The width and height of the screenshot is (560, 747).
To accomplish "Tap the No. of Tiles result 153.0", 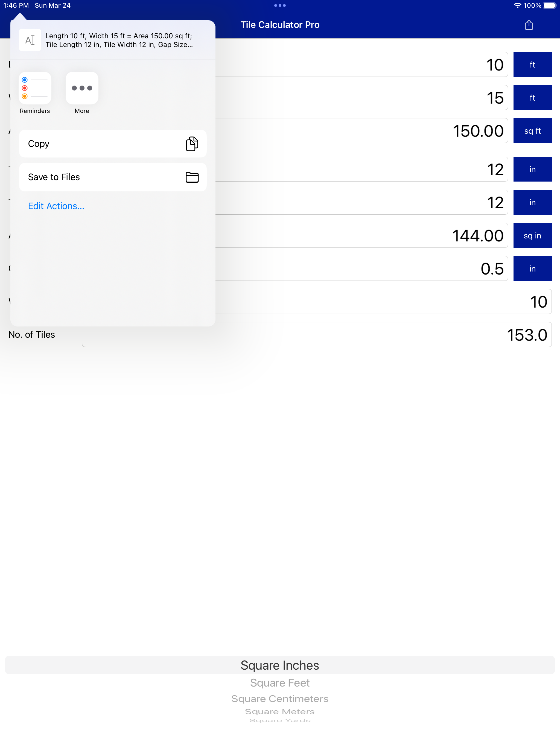I will tap(317, 335).
